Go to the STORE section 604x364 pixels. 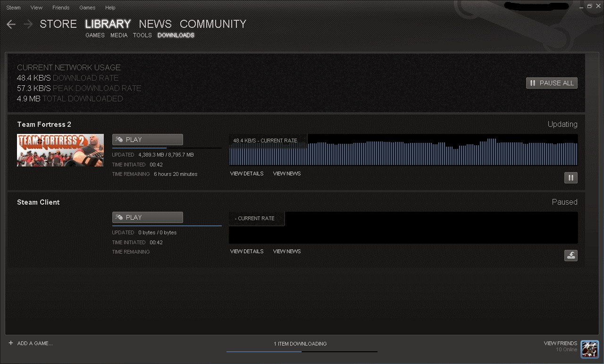coord(58,24)
